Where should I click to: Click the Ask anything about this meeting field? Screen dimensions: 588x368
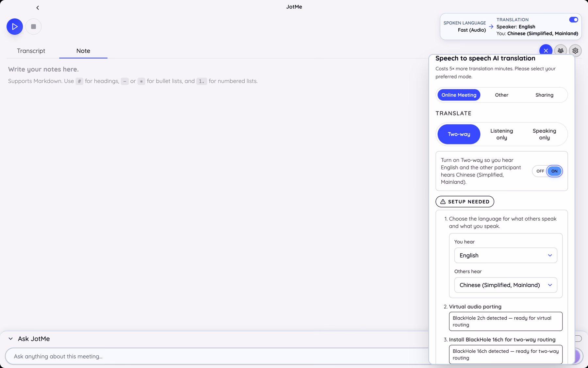pyautogui.click(x=217, y=356)
